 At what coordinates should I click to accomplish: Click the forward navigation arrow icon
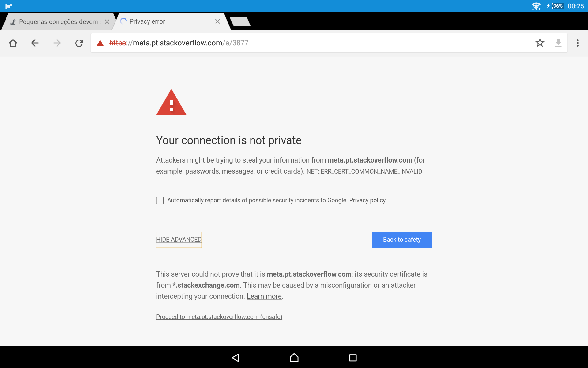point(56,42)
